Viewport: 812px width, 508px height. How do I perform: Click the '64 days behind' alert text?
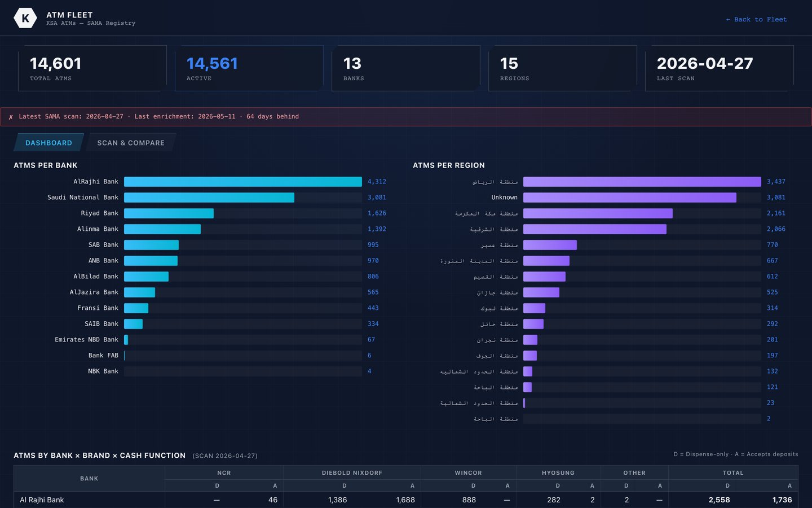[272, 117]
